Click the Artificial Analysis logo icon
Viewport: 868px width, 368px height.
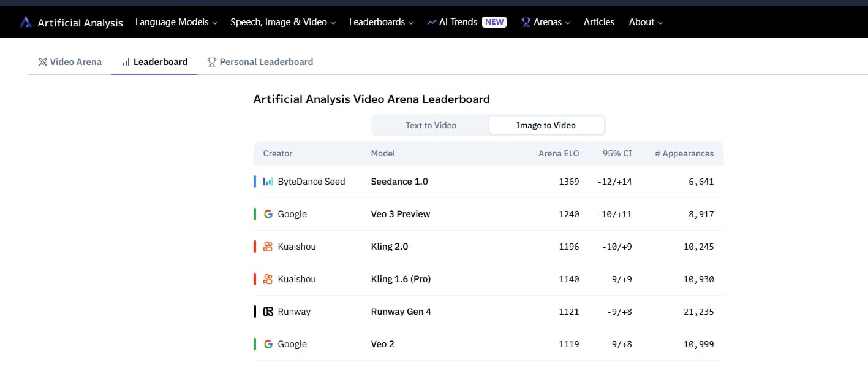click(25, 22)
